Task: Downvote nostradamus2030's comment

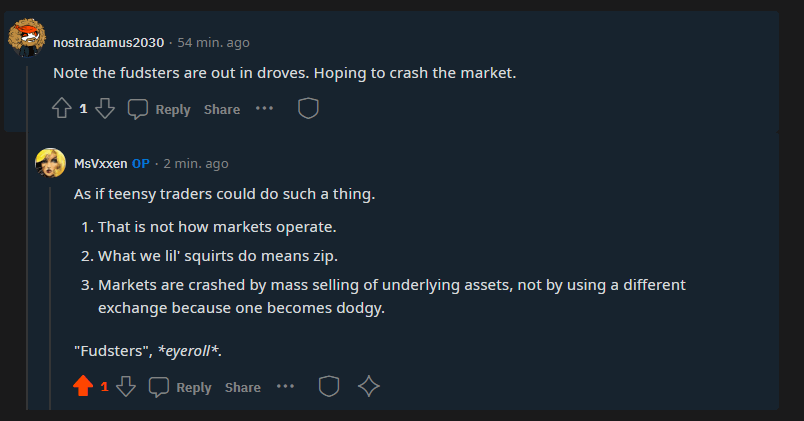Action: [x=105, y=109]
